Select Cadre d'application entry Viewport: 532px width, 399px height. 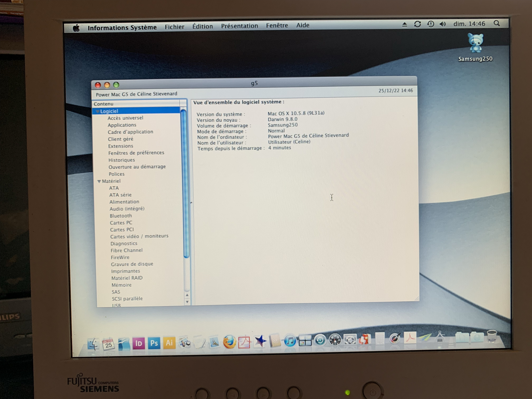[x=130, y=132]
